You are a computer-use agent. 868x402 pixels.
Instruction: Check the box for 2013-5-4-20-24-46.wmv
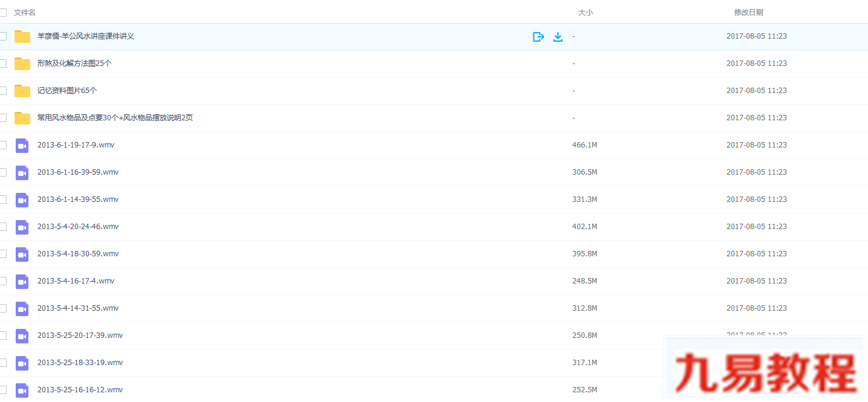(2, 227)
